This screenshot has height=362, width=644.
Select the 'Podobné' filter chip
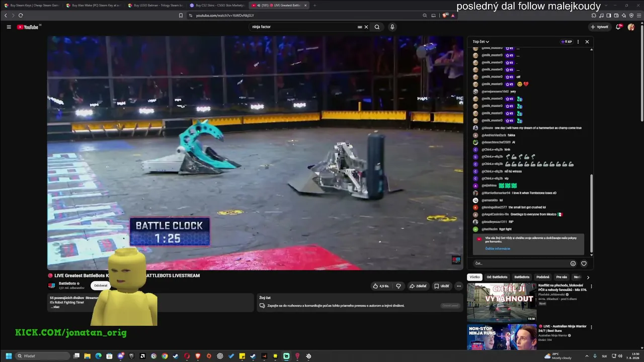tap(543, 277)
